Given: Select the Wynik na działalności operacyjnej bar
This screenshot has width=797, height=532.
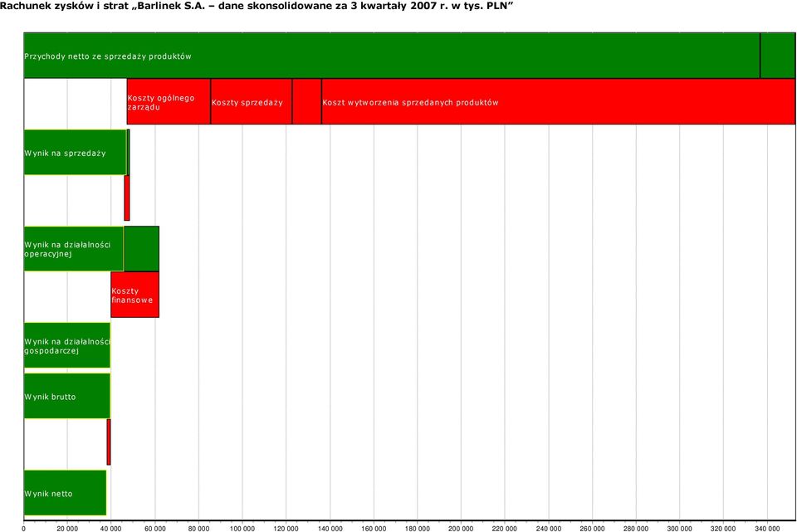Looking at the screenshot, I should point(74,248).
